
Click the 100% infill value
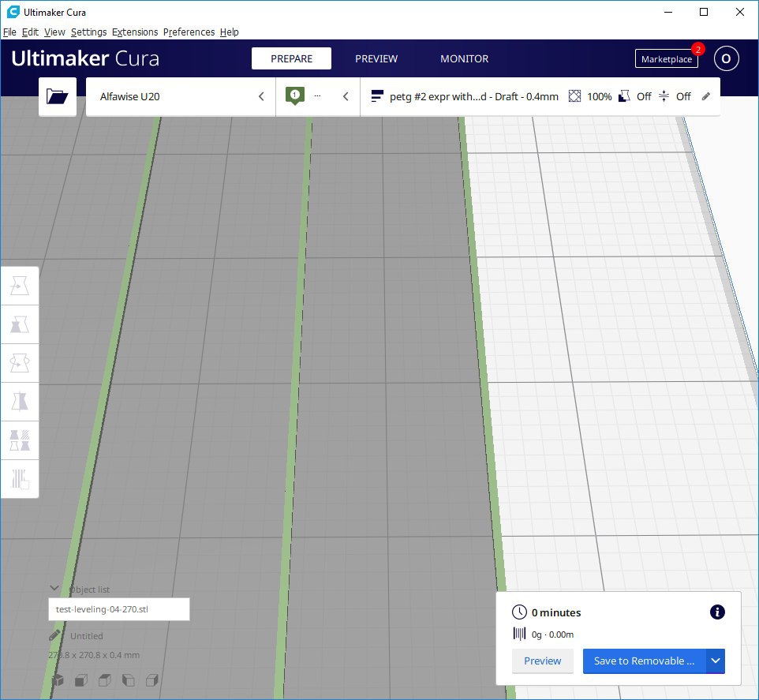(600, 96)
